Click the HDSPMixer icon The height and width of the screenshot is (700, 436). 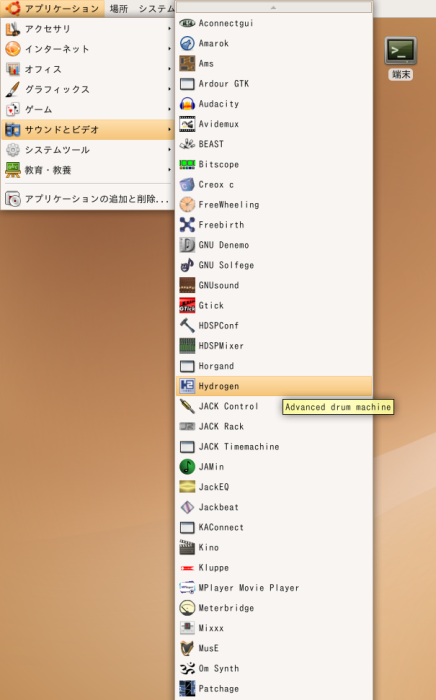pos(187,346)
